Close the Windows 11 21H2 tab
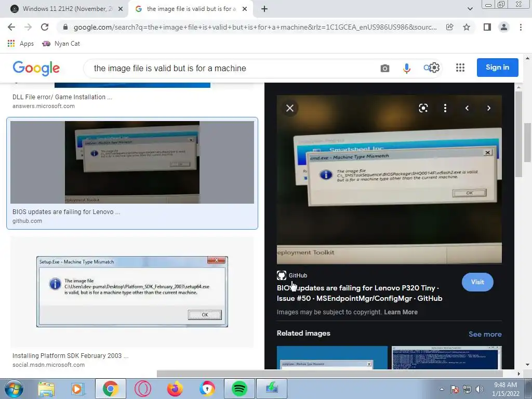This screenshot has height=399, width=532. tap(121, 9)
